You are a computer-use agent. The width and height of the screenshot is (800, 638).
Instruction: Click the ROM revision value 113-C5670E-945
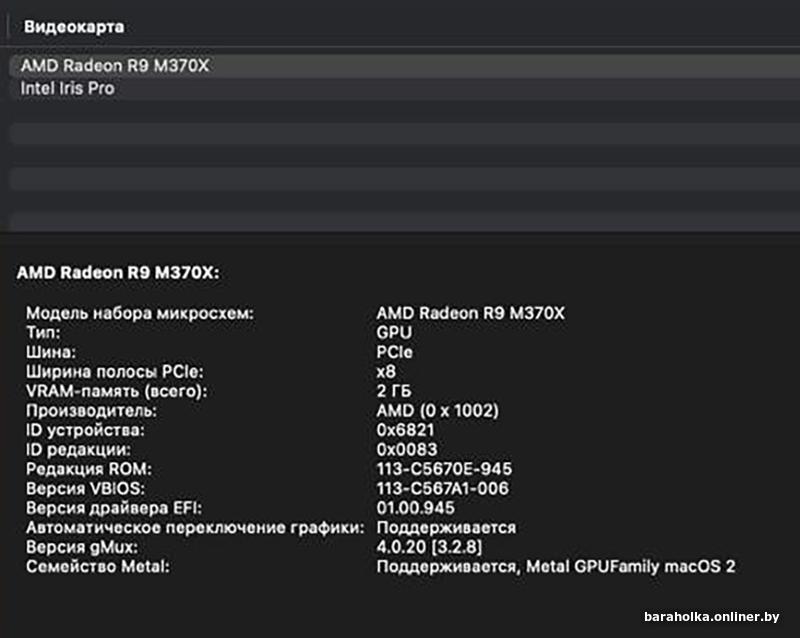click(444, 469)
